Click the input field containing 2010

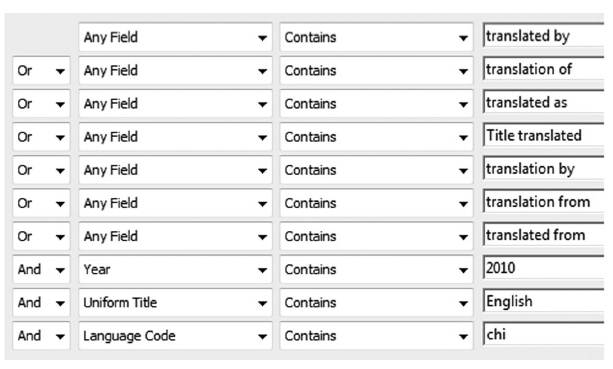544,268
